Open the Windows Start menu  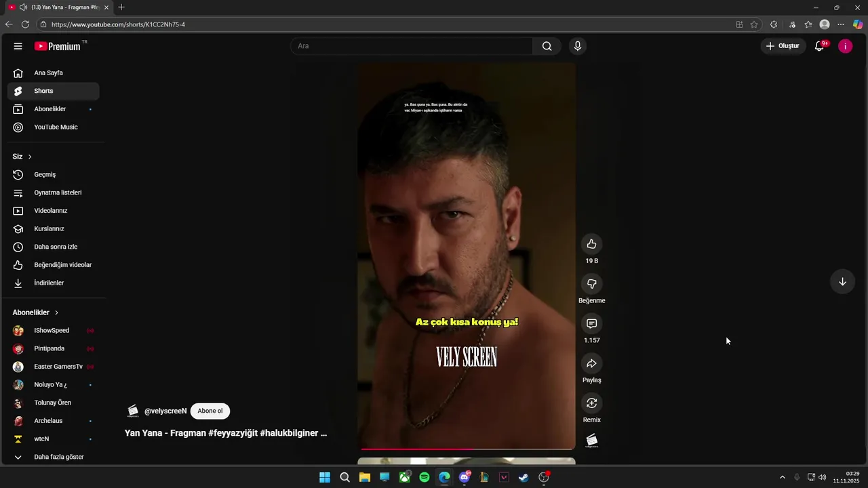(x=325, y=477)
